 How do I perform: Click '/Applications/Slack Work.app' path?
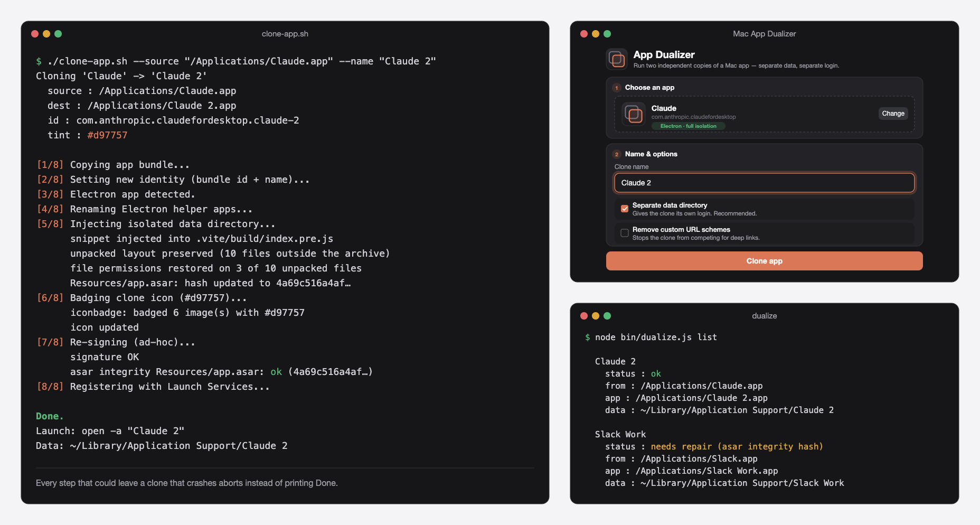(x=706, y=471)
